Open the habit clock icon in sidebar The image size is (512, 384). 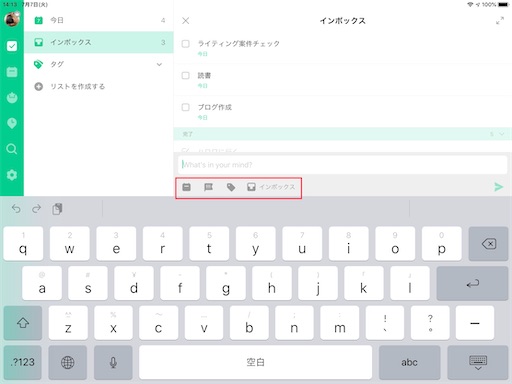[12, 123]
